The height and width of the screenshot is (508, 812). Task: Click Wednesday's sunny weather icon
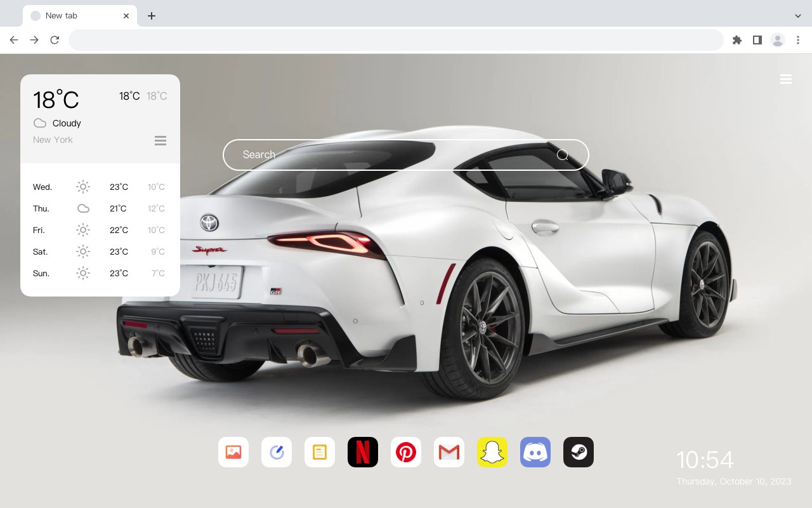[x=83, y=187]
